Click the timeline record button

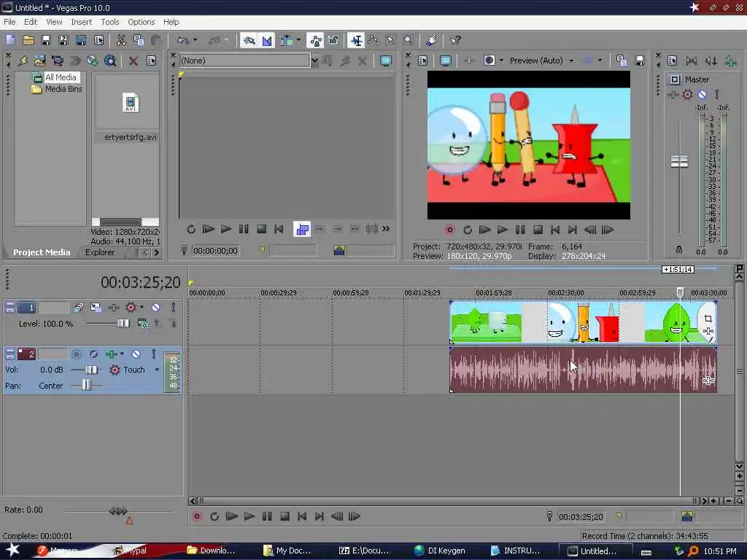[x=196, y=516]
